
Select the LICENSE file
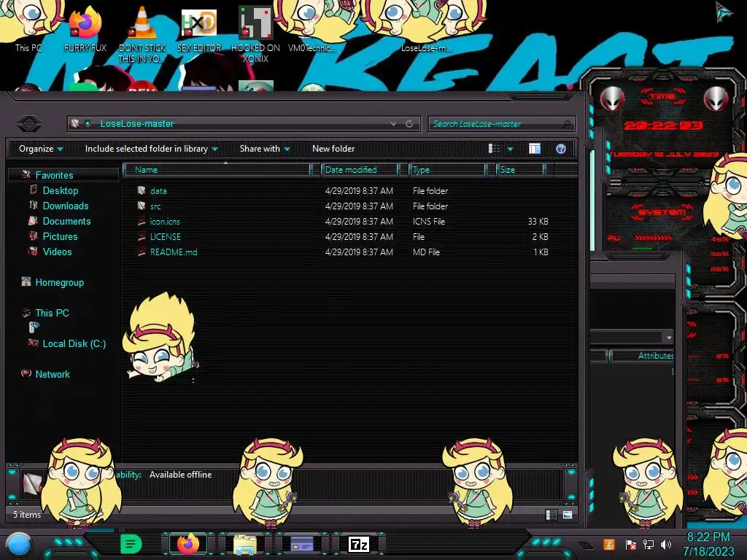[166, 237]
